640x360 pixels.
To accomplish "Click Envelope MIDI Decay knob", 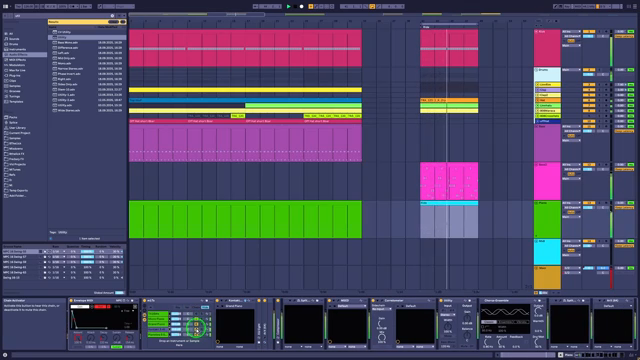I will [103, 338].
